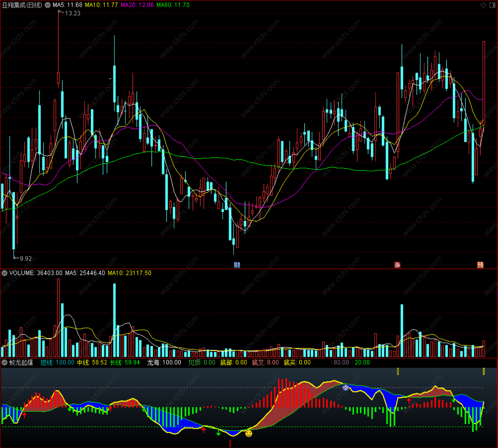
Task: Click the : 20.00 threshold label
Action: 361,362
